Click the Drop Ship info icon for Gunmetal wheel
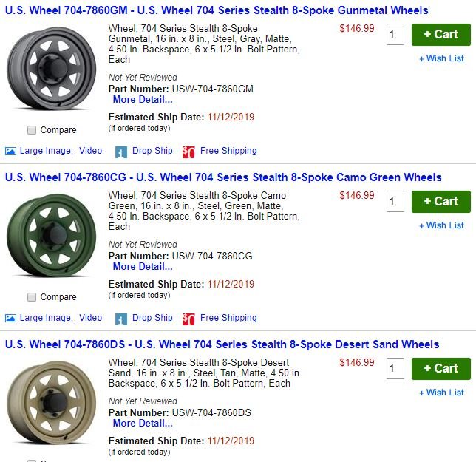476x462 pixels. 120,152
